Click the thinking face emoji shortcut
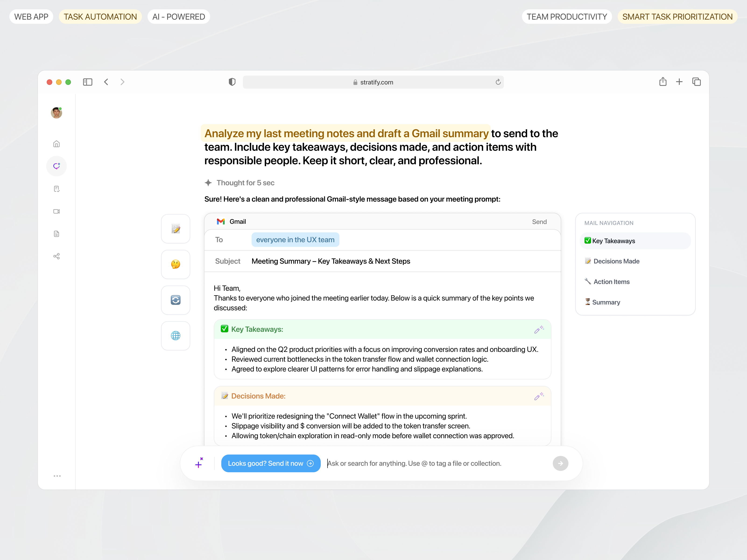The image size is (747, 560). [x=176, y=265]
